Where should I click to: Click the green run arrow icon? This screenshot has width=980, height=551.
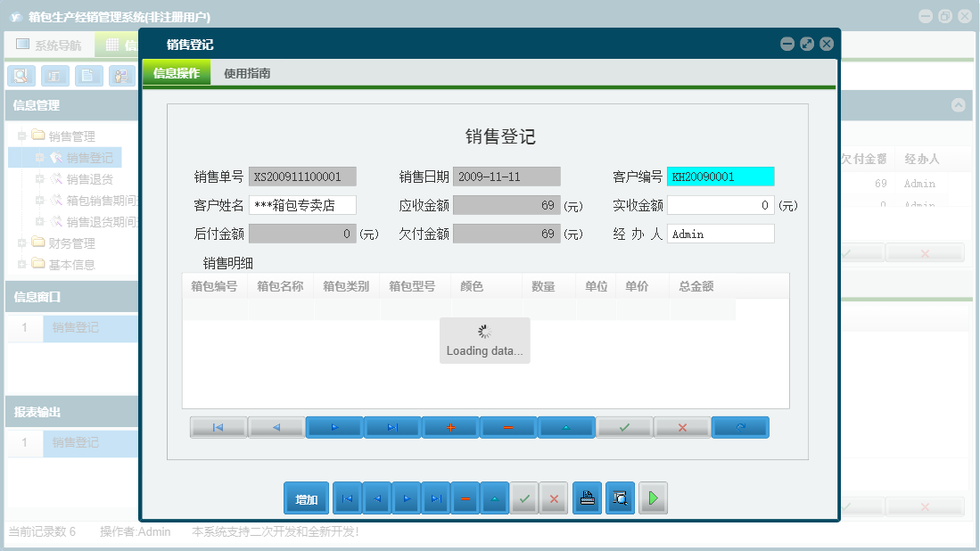652,498
